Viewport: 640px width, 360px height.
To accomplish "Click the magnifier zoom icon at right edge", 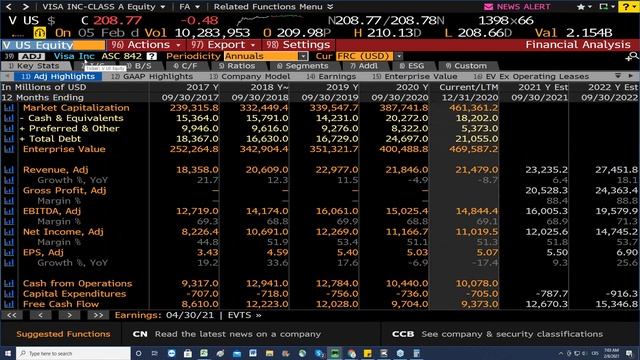I will click(x=632, y=56).
